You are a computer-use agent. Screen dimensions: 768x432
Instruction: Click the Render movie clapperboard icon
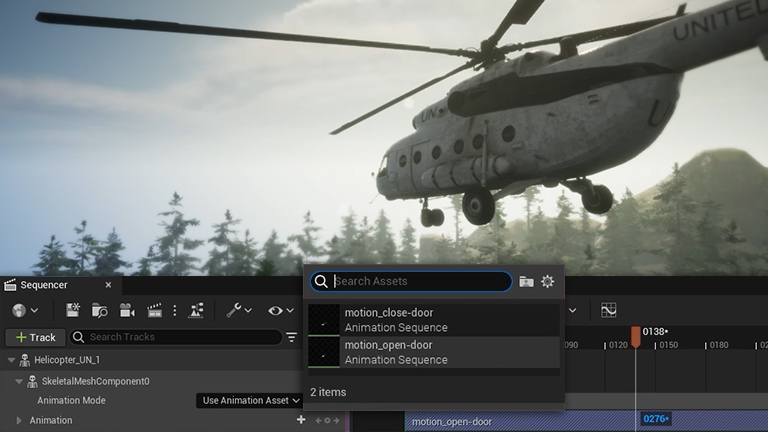pos(154,311)
